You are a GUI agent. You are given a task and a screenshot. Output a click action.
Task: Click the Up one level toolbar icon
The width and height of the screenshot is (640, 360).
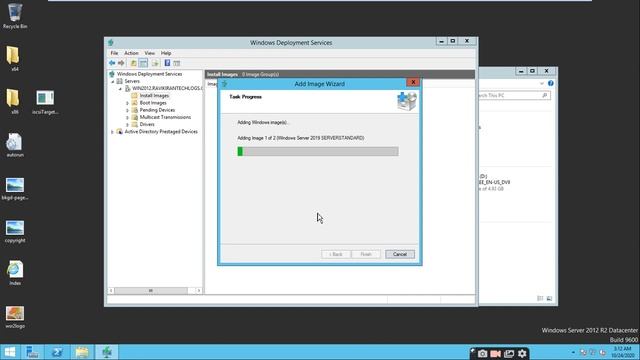(x=133, y=63)
